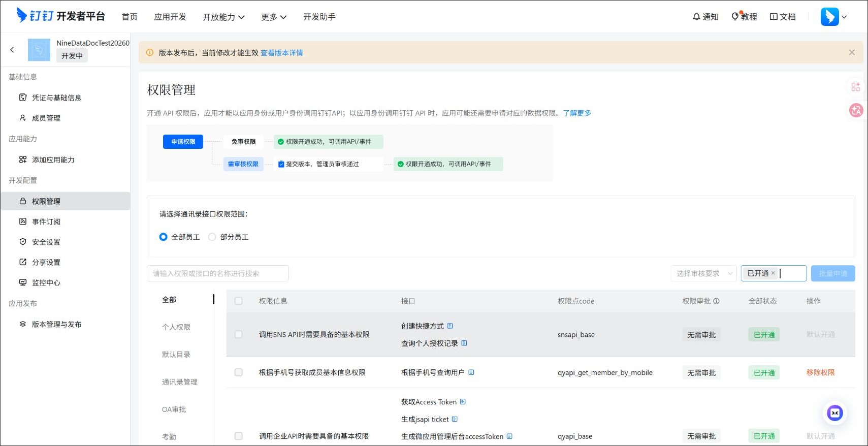Check the qyapi_get_member_by_mobile row checkbox
This screenshot has height=446, width=868.
238,372
